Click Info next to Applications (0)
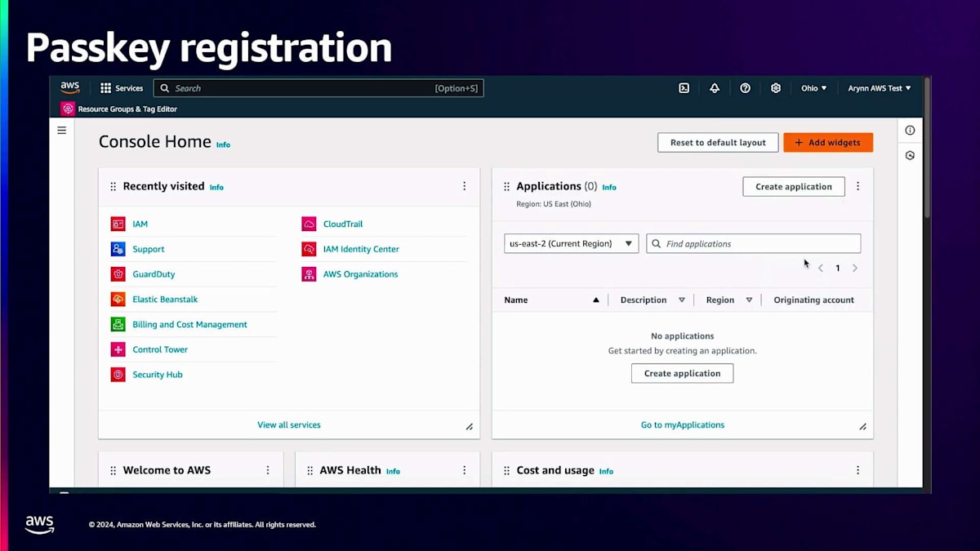Screen dimensions: 980x551 click(x=609, y=187)
